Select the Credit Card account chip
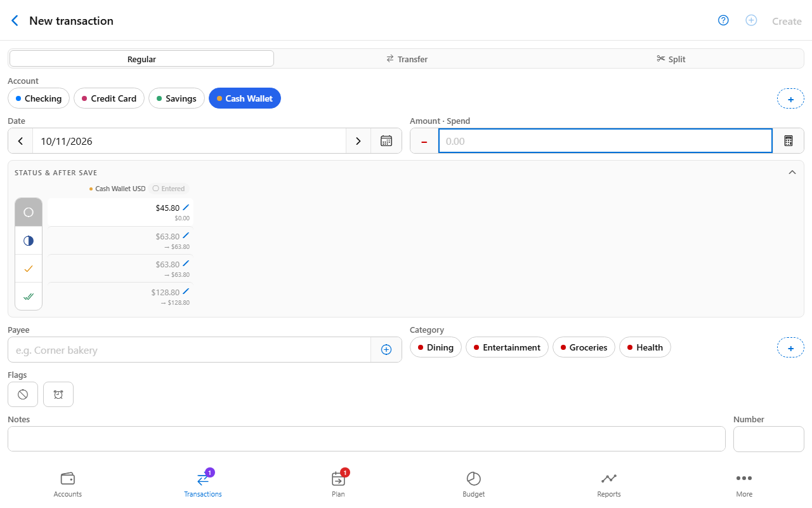 [x=109, y=98]
